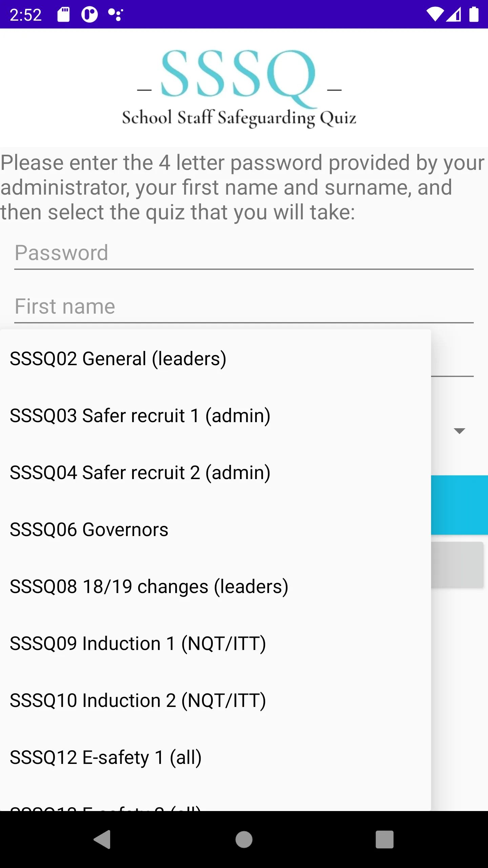Tap the Android home circle icon
488x868 pixels.
(244, 840)
